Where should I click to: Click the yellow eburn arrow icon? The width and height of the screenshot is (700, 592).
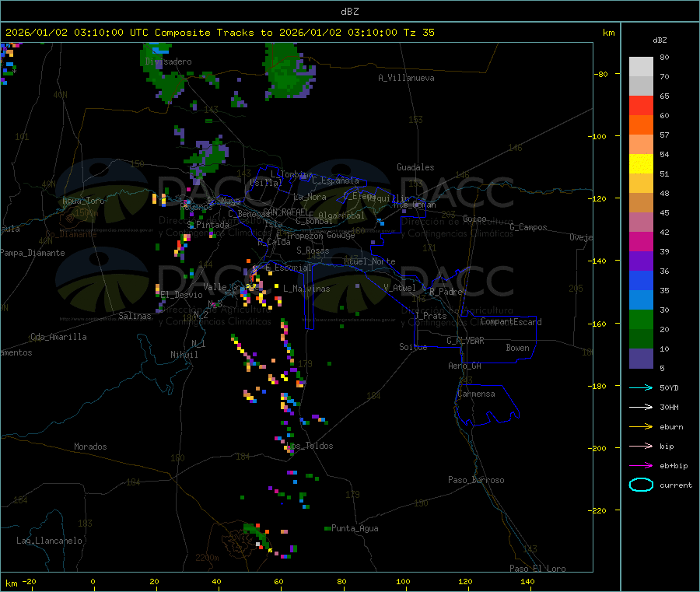[x=641, y=427]
